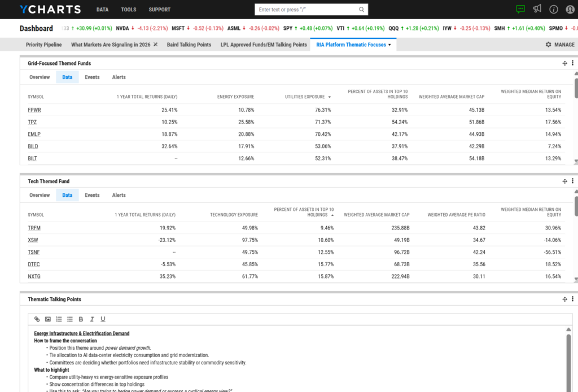The image size is (578, 392).
Task: Open the help info icon in the header
Action: (554, 9)
